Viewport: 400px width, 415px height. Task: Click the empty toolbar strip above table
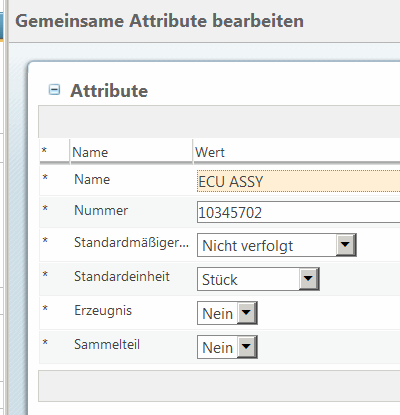(219, 122)
